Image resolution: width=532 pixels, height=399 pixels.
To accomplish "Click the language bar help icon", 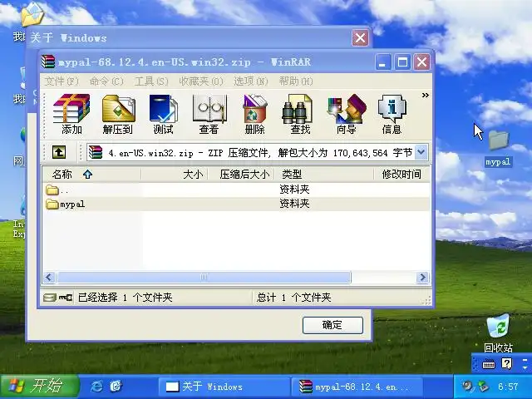I will pyautogui.click(x=506, y=364).
